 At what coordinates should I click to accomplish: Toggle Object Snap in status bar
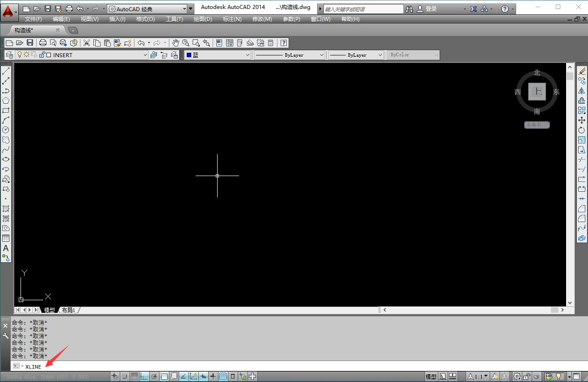(x=164, y=376)
